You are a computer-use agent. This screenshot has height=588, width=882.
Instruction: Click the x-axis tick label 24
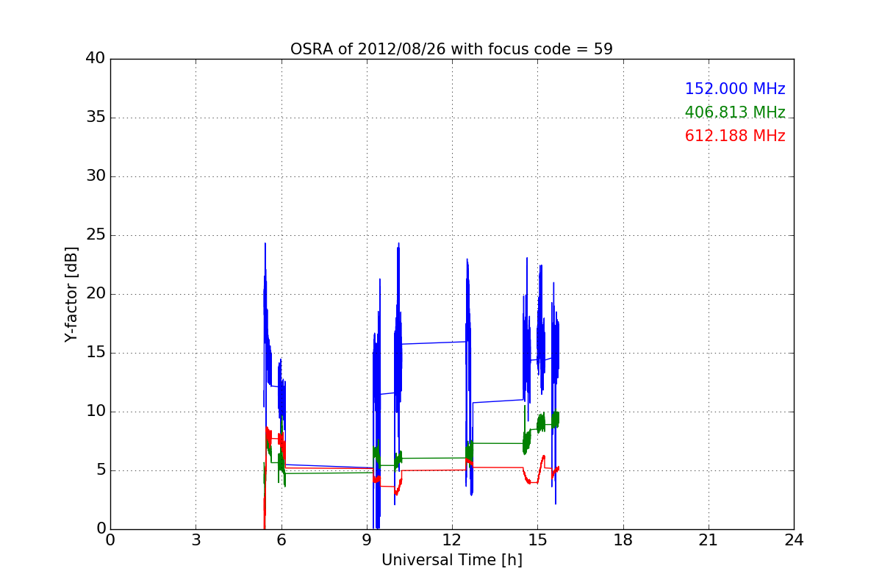pos(794,540)
